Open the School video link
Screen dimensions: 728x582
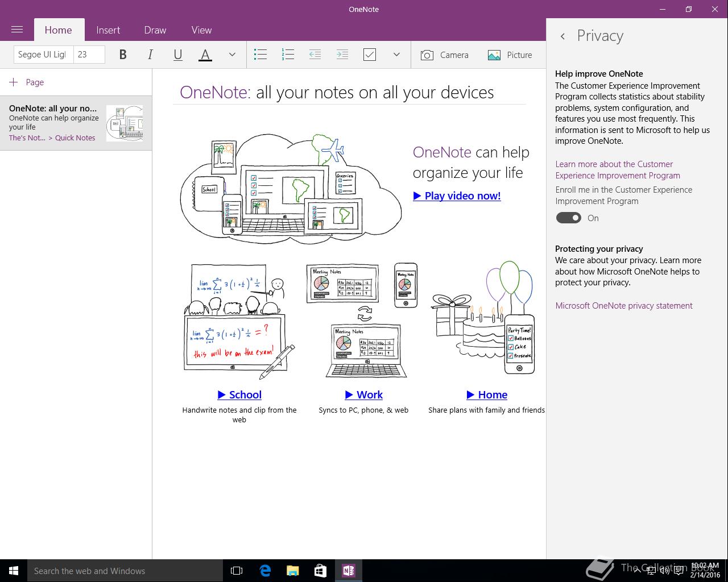coord(239,394)
